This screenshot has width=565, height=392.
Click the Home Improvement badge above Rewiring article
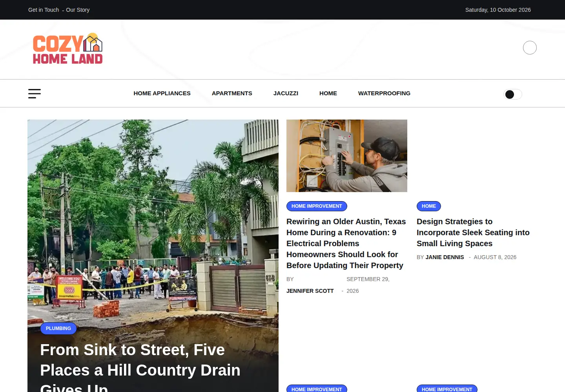[317, 206]
